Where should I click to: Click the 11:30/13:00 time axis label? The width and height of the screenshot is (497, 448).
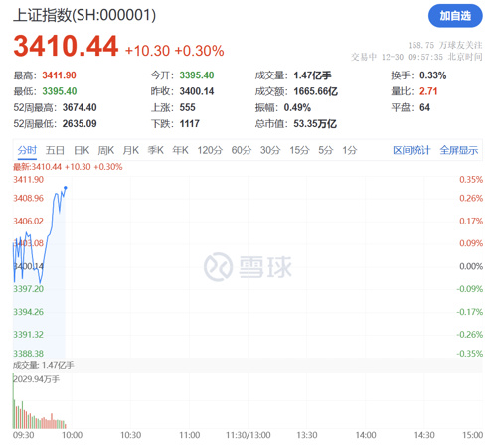248,435
